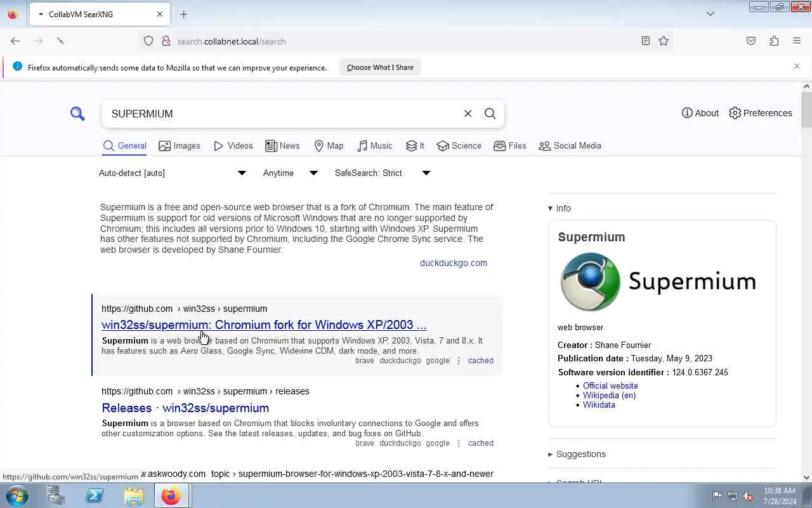Image resolution: width=812 pixels, height=508 pixels.
Task: Open Save to Pocket icon
Action: pos(751,41)
